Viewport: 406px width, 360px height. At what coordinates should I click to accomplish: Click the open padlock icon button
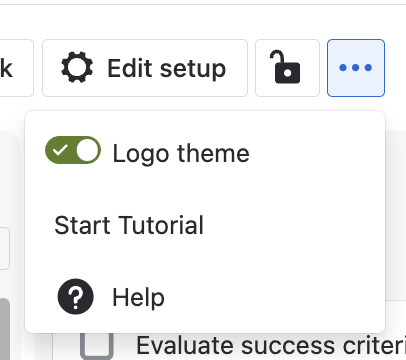click(x=287, y=68)
